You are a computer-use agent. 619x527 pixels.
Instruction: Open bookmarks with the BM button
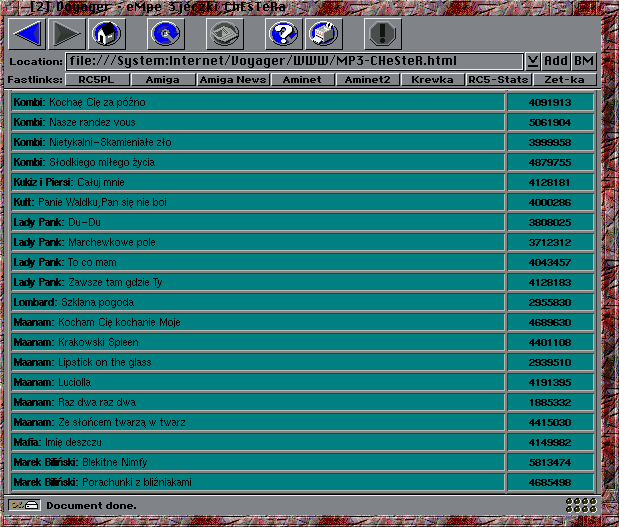click(583, 61)
